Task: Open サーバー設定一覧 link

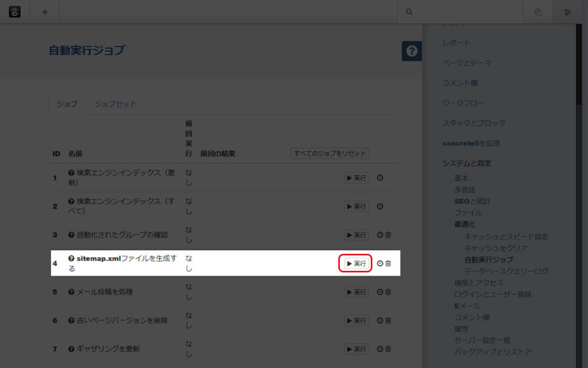Action: pyautogui.click(x=482, y=340)
